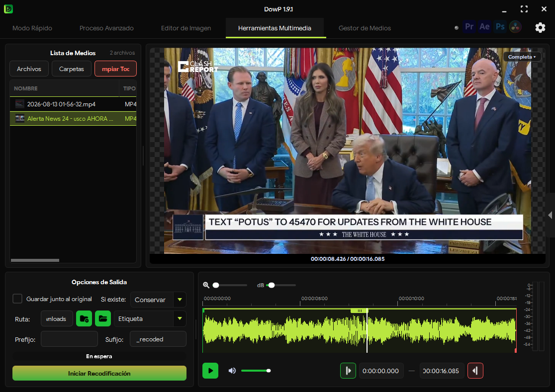The height and width of the screenshot is (392, 555).
Task: Click the timeline zoom magnifier icon
Action: click(x=206, y=285)
